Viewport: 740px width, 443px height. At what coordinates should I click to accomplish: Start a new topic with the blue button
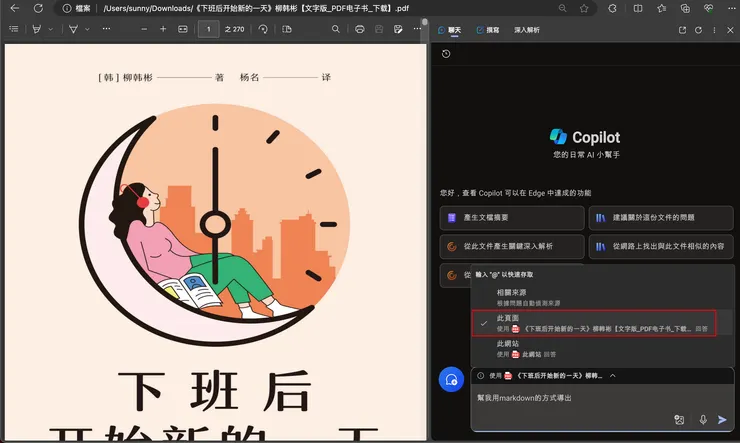click(451, 379)
